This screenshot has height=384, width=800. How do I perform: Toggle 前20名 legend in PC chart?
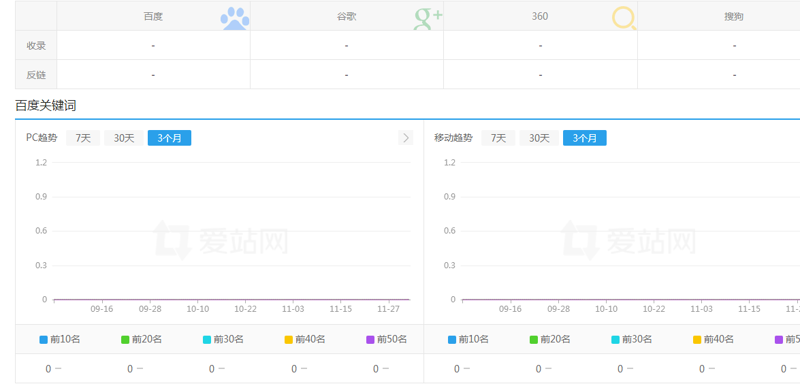pyautogui.click(x=141, y=339)
